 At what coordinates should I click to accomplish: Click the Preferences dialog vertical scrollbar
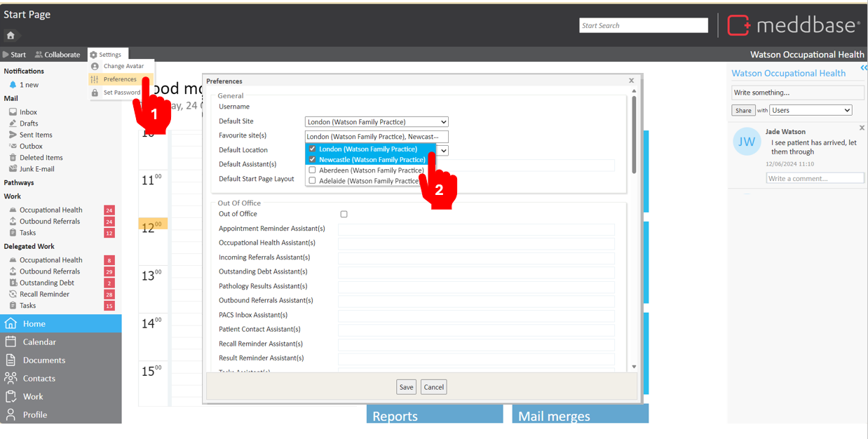(x=634, y=133)
